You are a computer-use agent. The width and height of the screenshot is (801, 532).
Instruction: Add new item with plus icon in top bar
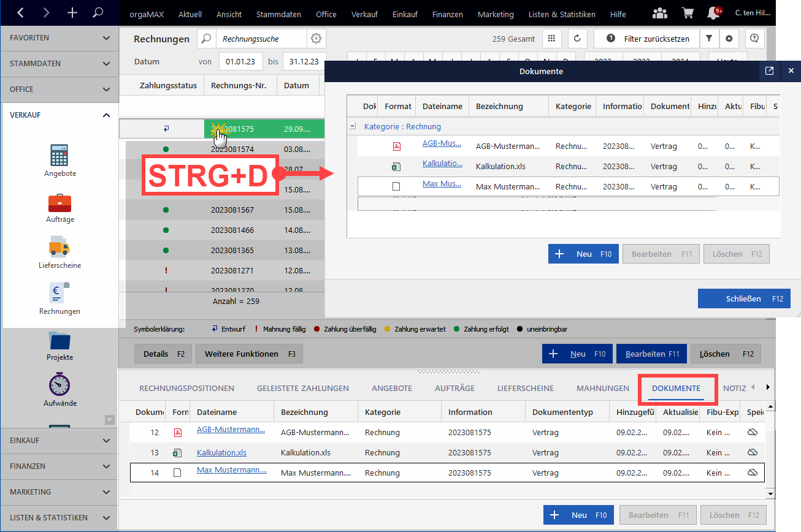coord(72,12)
